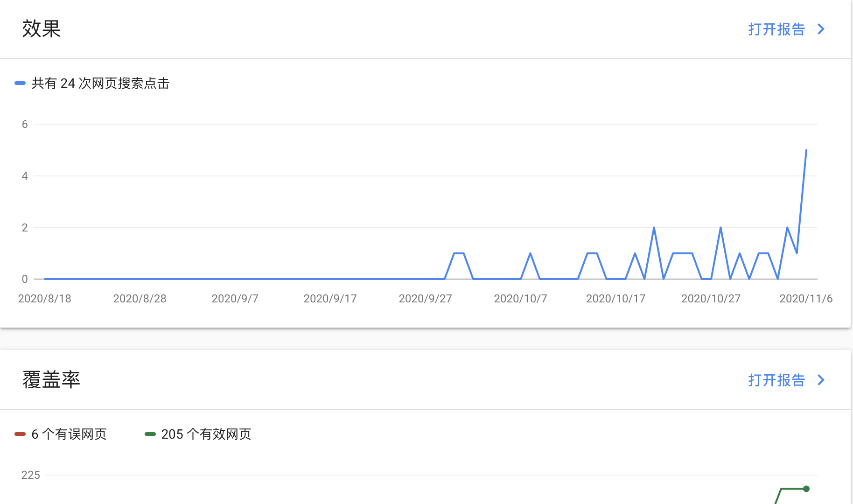Screen dimensions: 853x504
Task: Click the 覆盖率 card heading
Action: pos(51,380)
